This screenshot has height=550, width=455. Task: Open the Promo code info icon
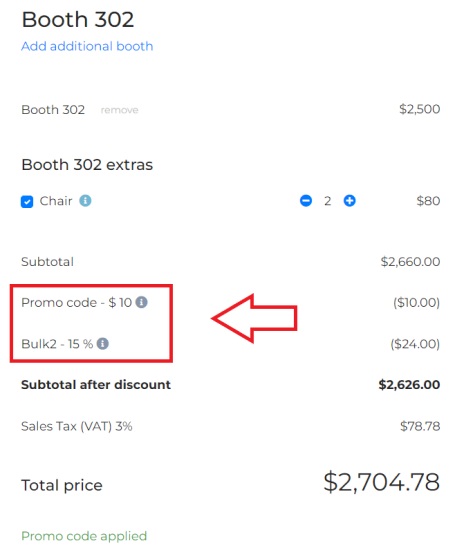coord(142,302)
